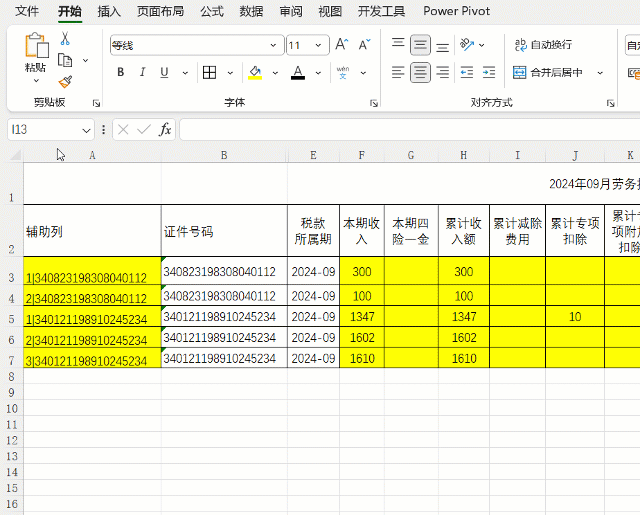The width and height of the screenshot is (640, 515).
Task: Select the Format Painter brush
Action: coord(65,82)
